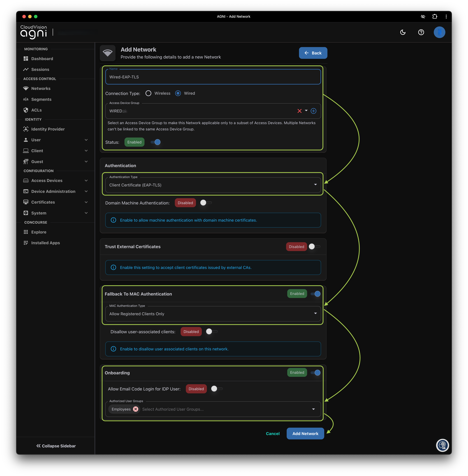468x476 pixels.
Task: Enable Domain Machine Authentication toggle
Action: [206, 203]
